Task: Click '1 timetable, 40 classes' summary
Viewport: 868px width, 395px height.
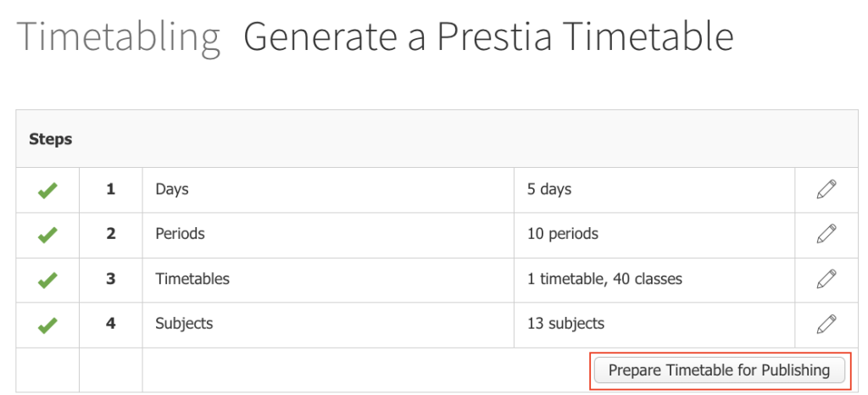Action: pos(604,278)
